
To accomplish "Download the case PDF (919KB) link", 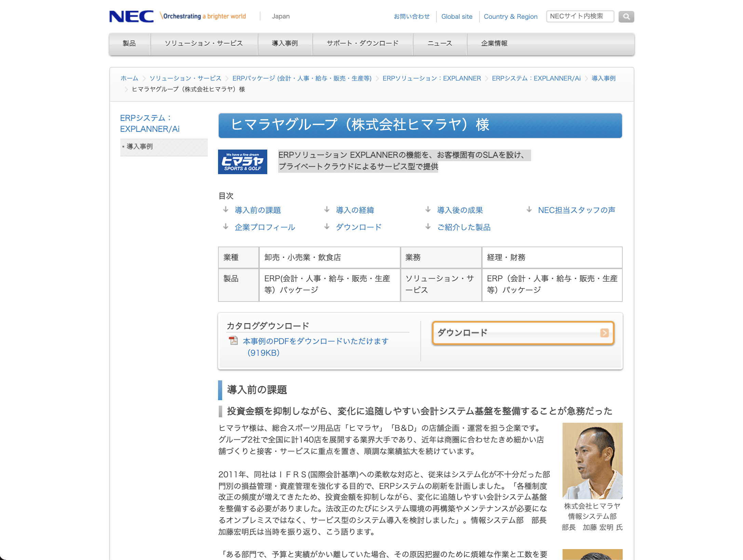I will point(316,347).
